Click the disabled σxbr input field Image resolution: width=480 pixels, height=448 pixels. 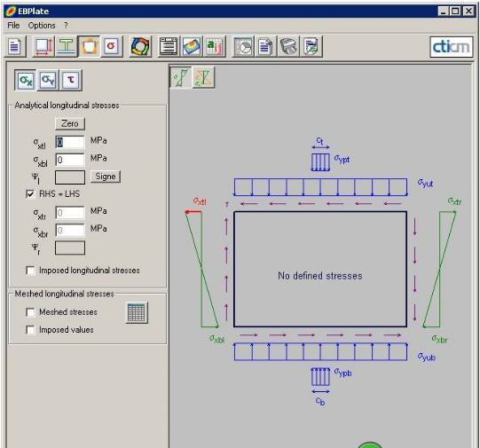coord(70,231)
